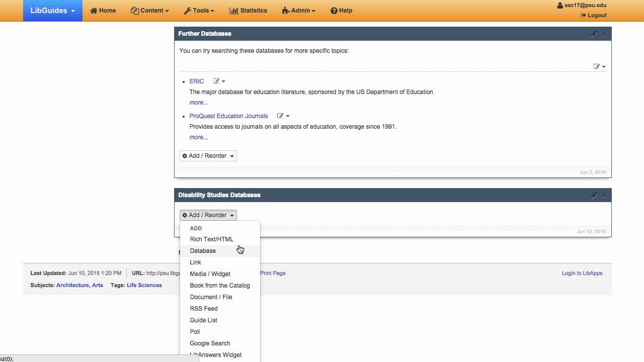Click Logout
Screen dimensions: 644x362
594,15
